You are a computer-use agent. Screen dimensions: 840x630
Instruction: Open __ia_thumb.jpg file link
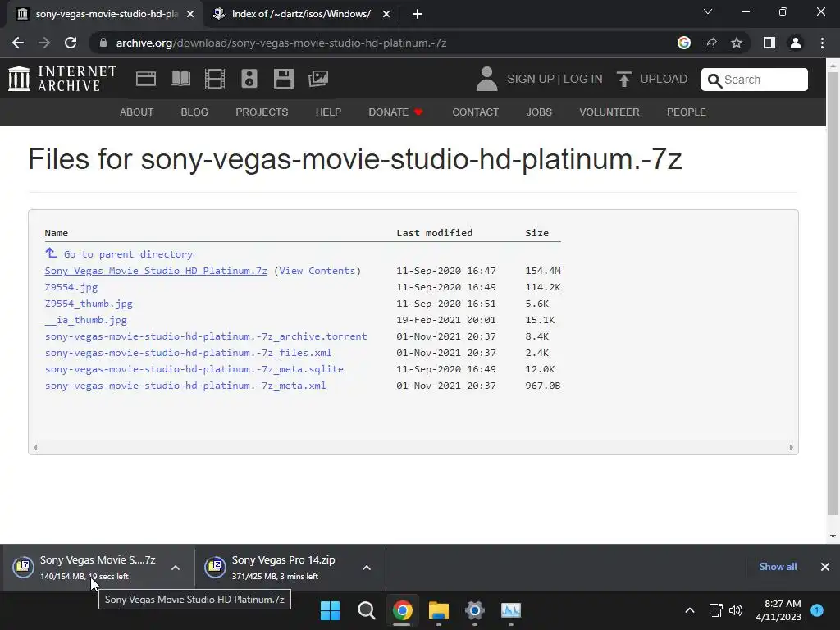click(x=85, y=320)
